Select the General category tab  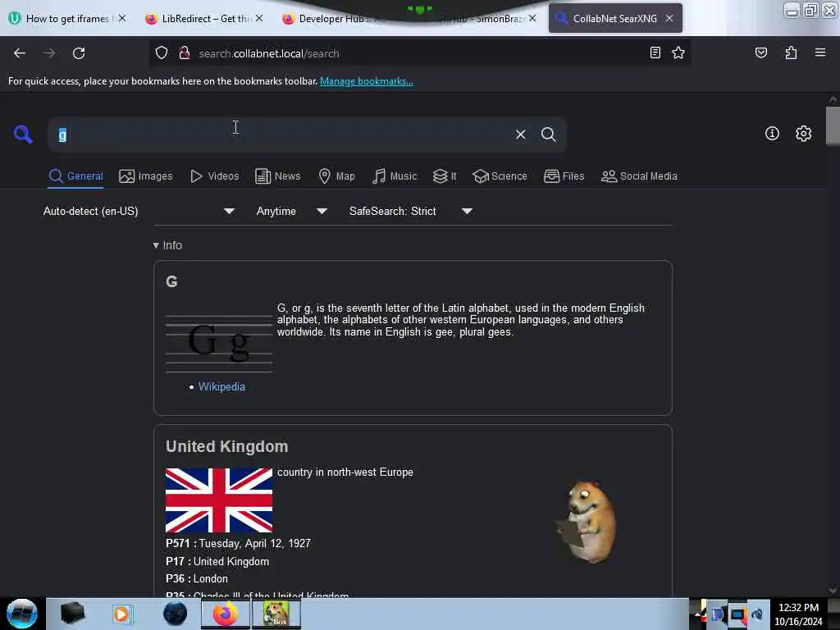tap(76, 176)
